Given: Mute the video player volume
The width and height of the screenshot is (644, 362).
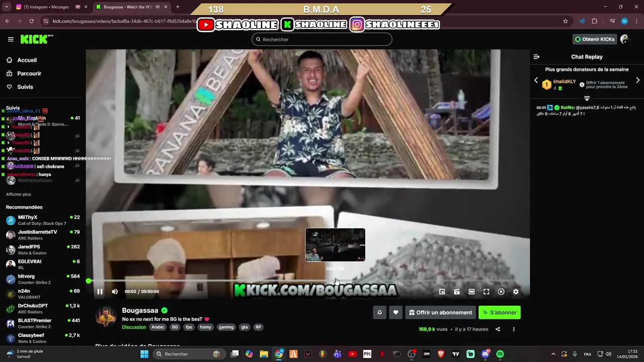Looking at the screenshot, I should click(x=115, y=292).
